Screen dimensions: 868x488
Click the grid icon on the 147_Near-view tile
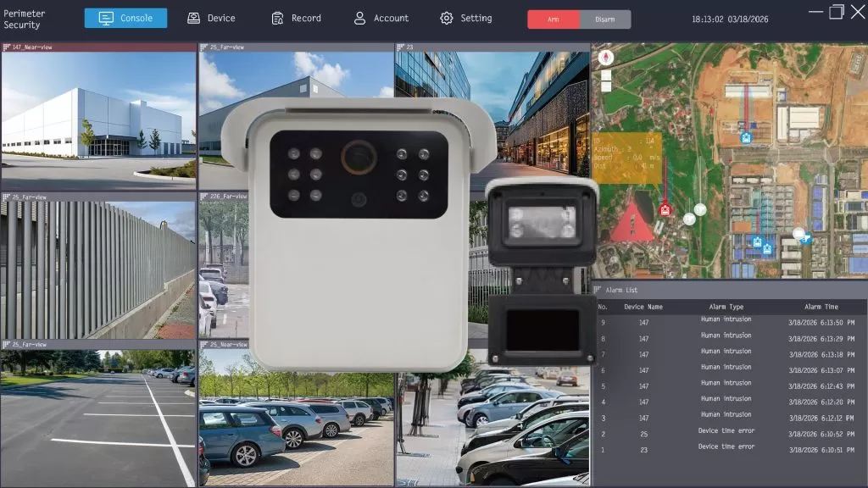click(x=8, y=47)
